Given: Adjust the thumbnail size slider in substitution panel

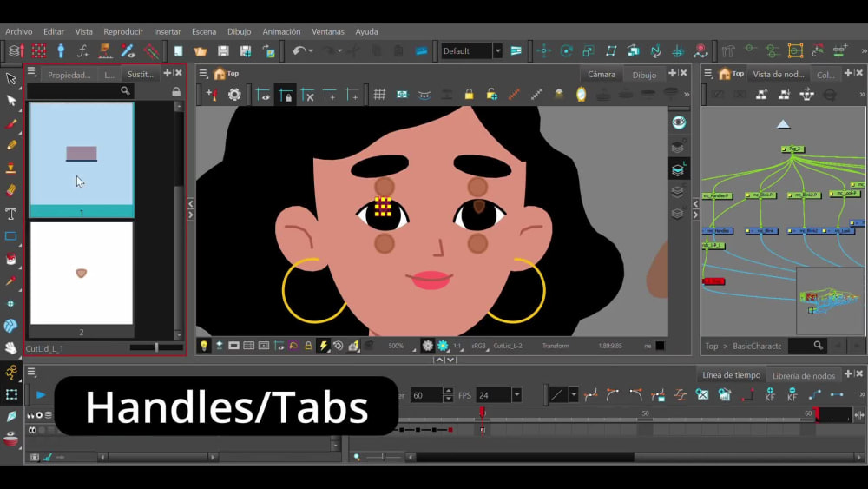Looking at the screenshot, I should [156, 347].
